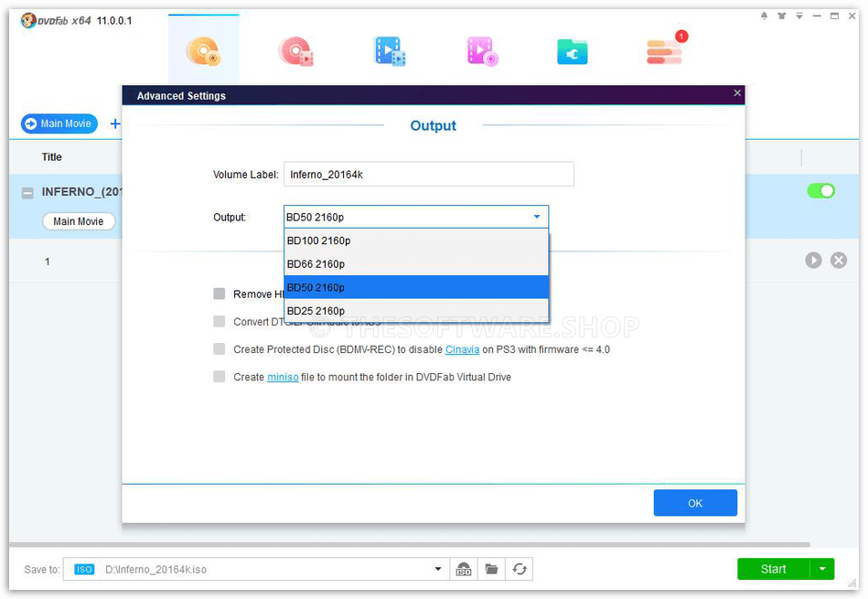Click the title number 1 cell

[x=47, y=262]
